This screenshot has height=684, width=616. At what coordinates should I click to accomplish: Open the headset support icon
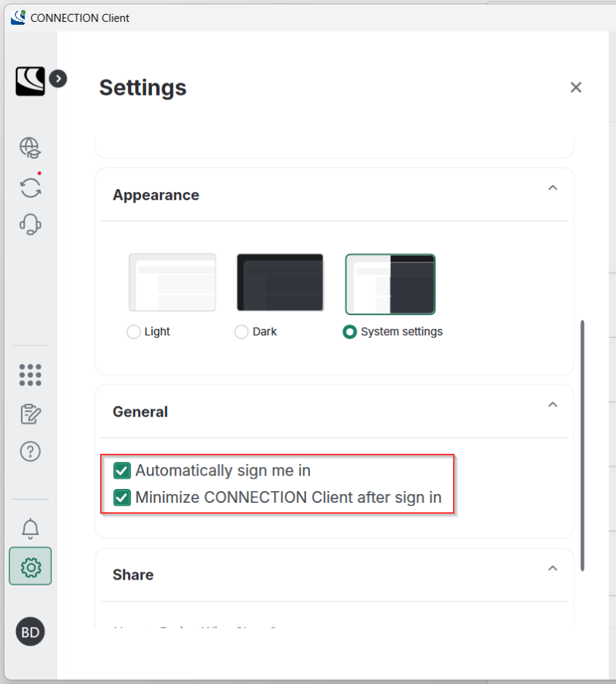[x=31, y=224]
